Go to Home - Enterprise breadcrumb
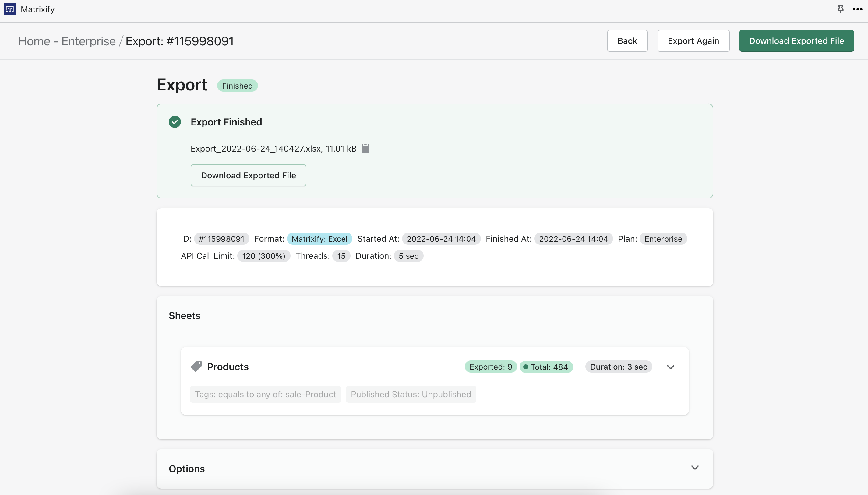Screen dimensions: 868x495 click(67, 41)
